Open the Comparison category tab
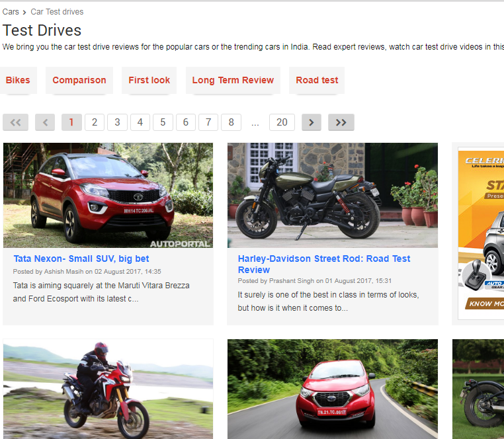The width and height of the screenshot is (504, 439). [79, 80]
